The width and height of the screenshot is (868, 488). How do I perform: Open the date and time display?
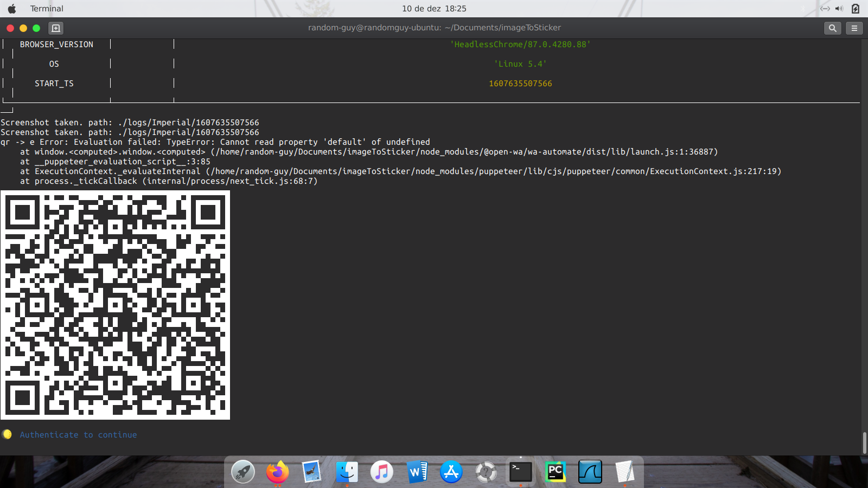point(434,8)
